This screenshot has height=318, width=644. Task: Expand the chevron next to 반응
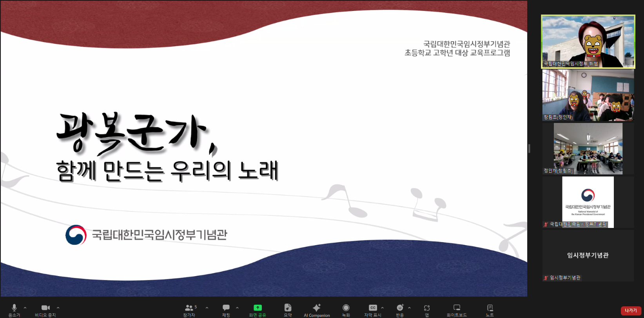click(x=409, y=308)
